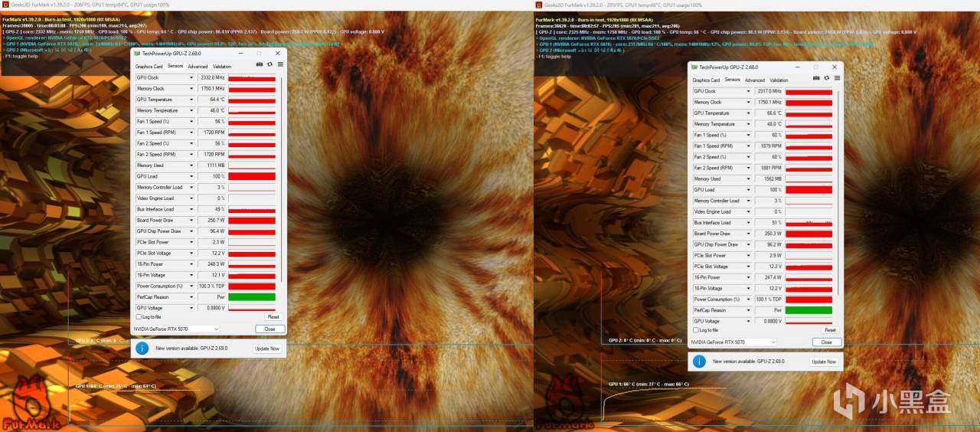Screen dimensions: 980x432
Task: Select Sensors tab in GPU-Z showing 2332.0 MHz
Action: coord(175,66)
